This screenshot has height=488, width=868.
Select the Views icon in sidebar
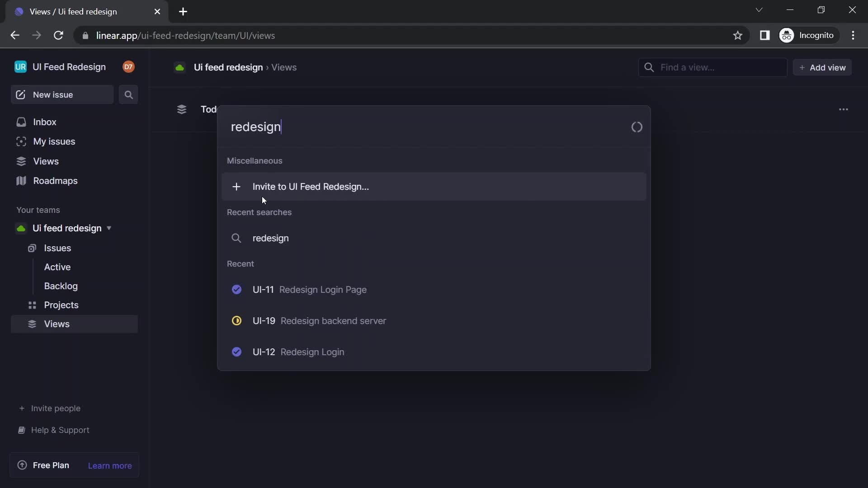click(x=20, y=161)
